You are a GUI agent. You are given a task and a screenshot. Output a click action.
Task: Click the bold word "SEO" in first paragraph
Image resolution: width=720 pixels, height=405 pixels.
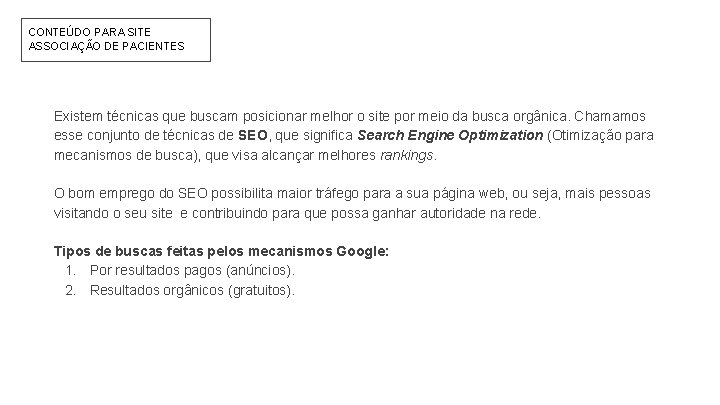253,135
